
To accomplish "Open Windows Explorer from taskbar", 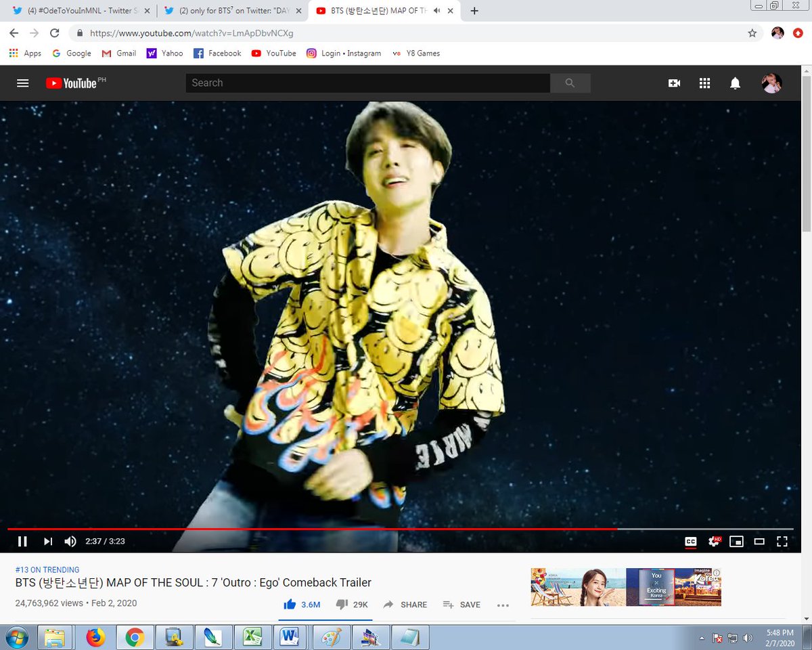I will (x=55, y=637).
